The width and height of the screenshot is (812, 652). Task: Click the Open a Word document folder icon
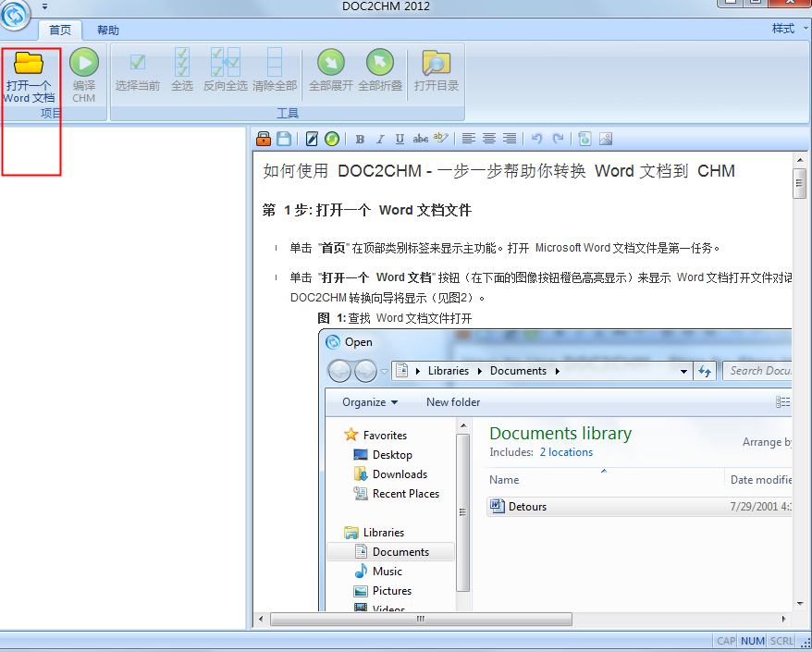click(x=29, y=63)
